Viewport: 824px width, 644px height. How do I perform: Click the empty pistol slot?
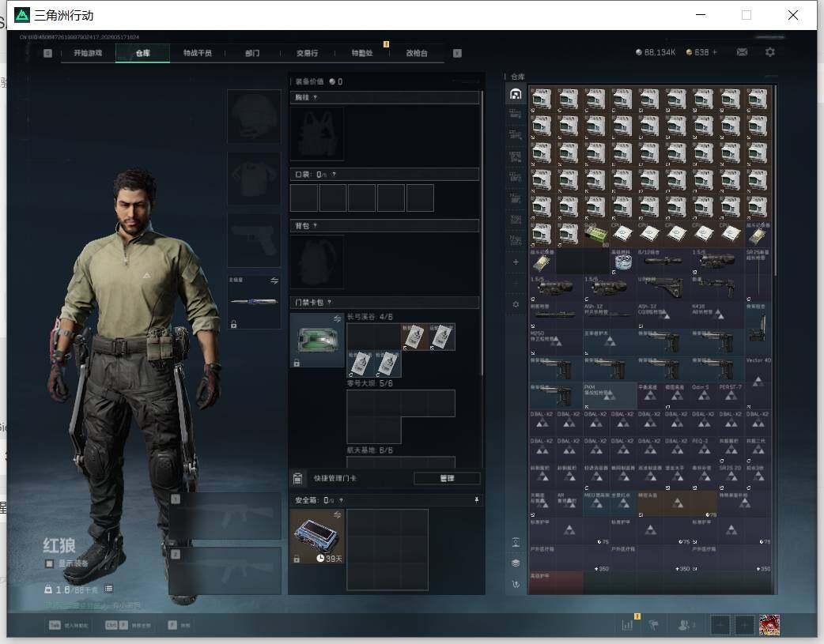click(x=254, y=240)
